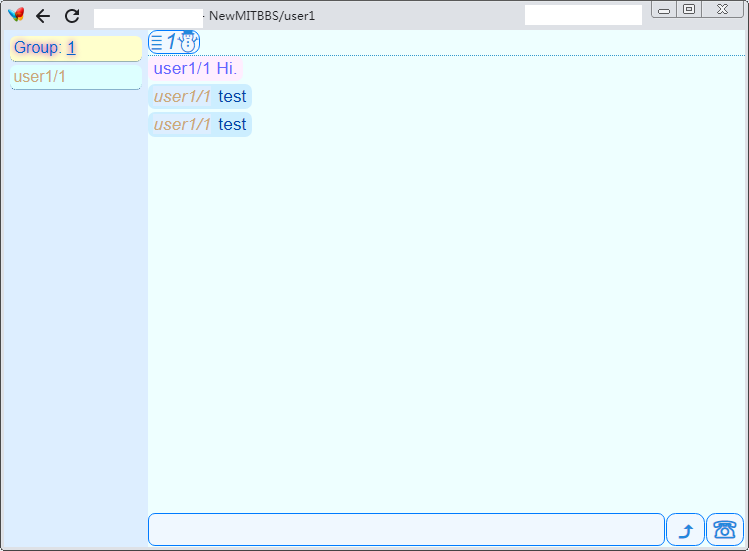Open the hamburger list menu icon

(x=157, y=42)
